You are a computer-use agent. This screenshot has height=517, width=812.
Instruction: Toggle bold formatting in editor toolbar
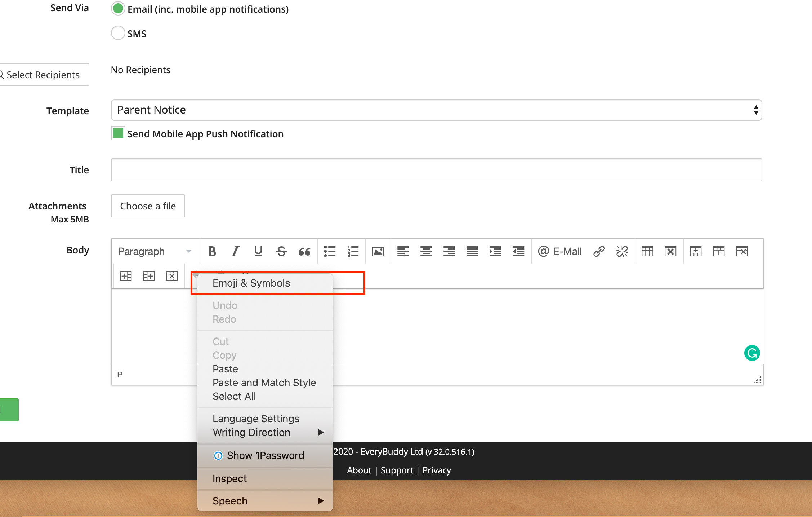(212, 251)
